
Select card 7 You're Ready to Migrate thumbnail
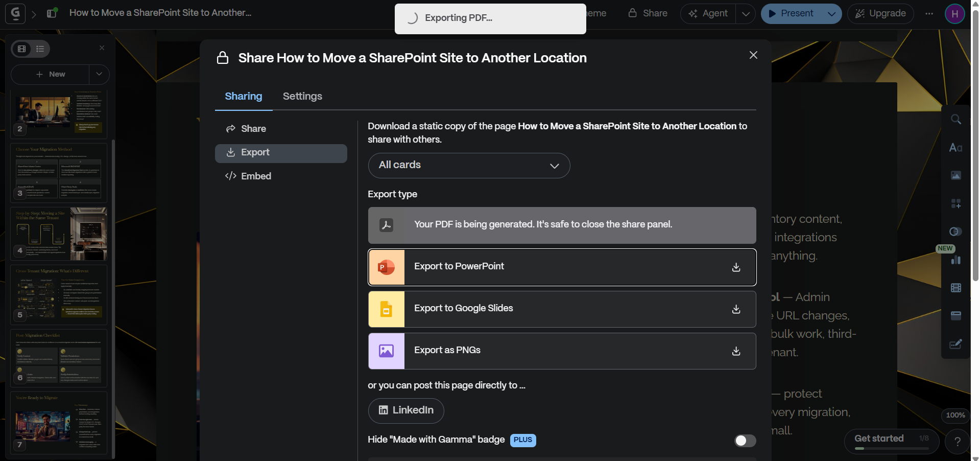pyautogui.click(x=59, y=423)
